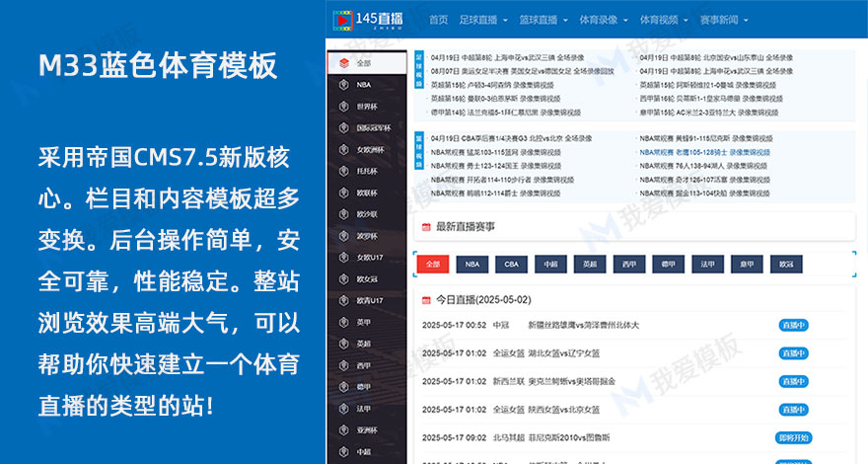Click 直播中 for 新疆丝路雄鹰 match
The image size is (868, 464).
(x=793, y=325)
